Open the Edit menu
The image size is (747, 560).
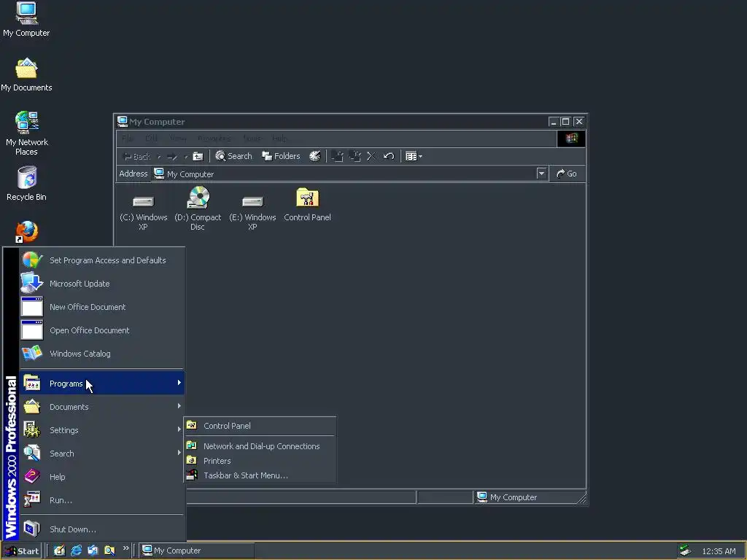tap(151, 139)
